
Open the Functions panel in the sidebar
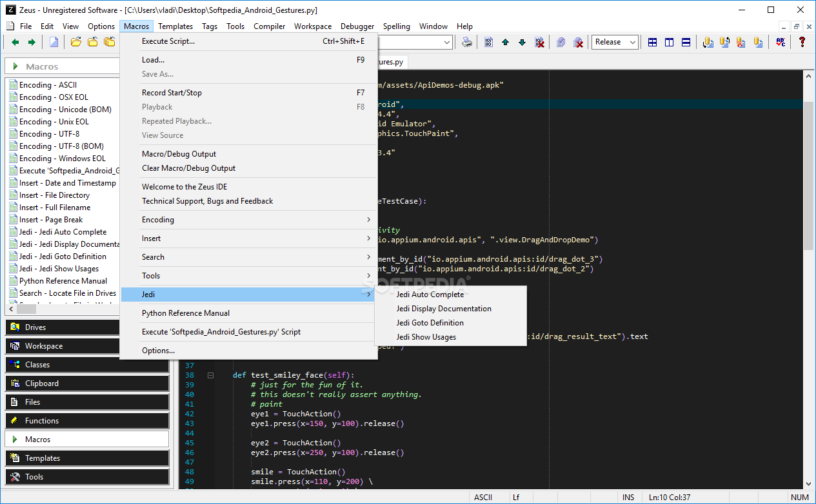click(87, 421)
